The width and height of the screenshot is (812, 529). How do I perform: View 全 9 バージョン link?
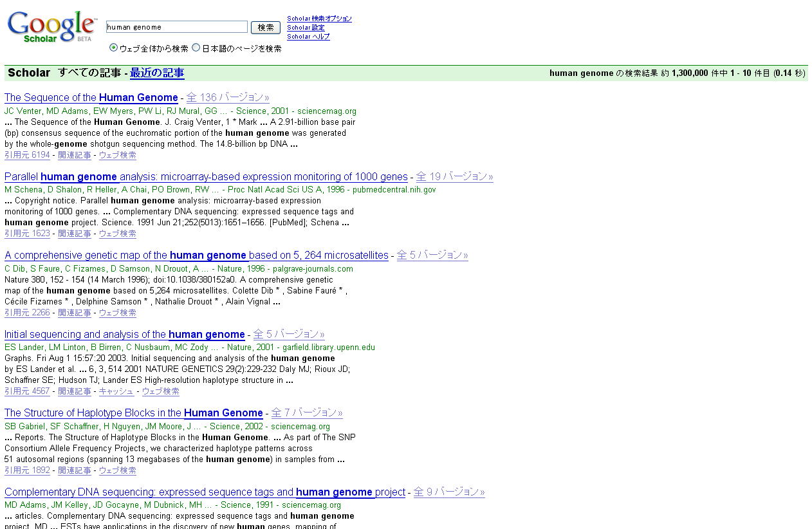click(x=449, y=492)
